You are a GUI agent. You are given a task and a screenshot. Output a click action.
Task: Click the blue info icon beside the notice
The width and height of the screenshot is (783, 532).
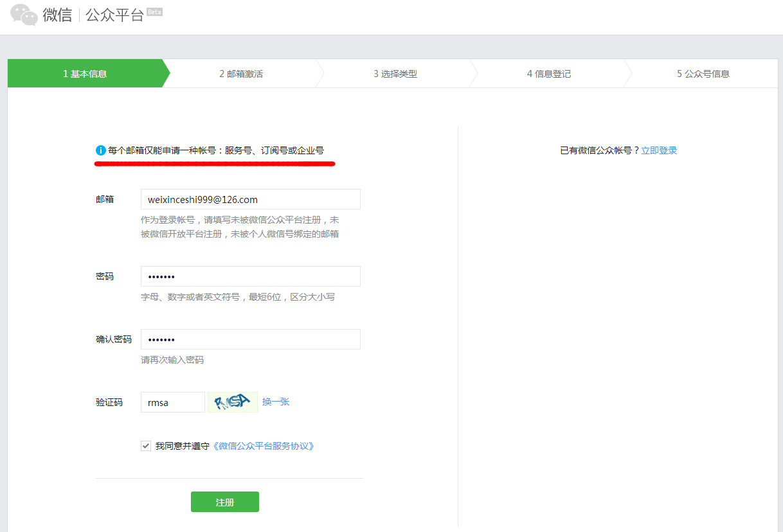pos(101,150)
